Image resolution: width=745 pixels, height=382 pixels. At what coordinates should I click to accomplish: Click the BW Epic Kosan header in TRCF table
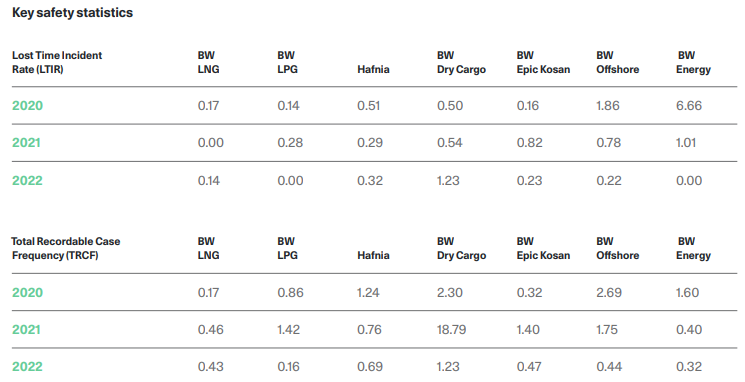pos(544,248)
